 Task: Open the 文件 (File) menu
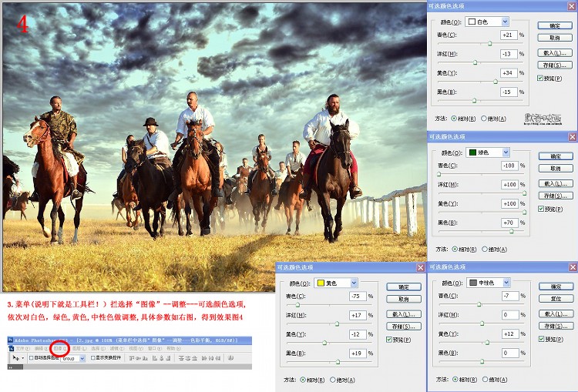click(x=23, y=349)
